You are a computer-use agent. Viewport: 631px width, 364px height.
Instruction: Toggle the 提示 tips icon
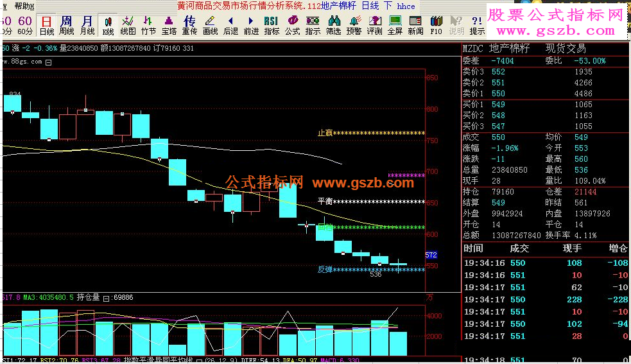(x=478, y=25)
